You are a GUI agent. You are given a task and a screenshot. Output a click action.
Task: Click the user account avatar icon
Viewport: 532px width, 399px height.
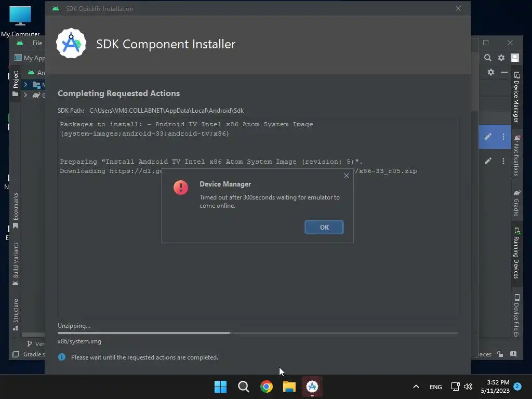click(x=515, y=58)
